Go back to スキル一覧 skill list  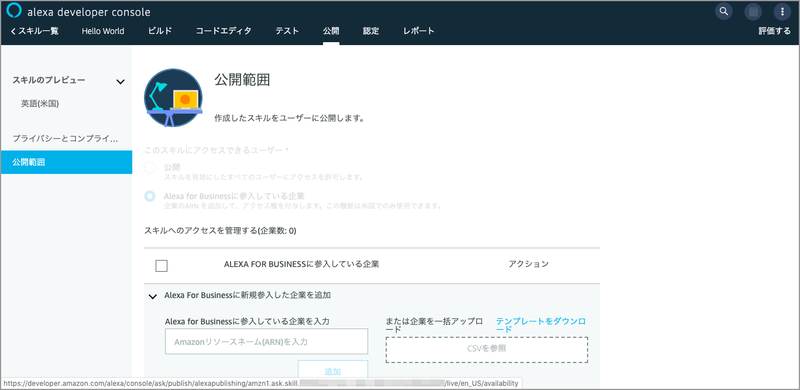coord(34,31)
